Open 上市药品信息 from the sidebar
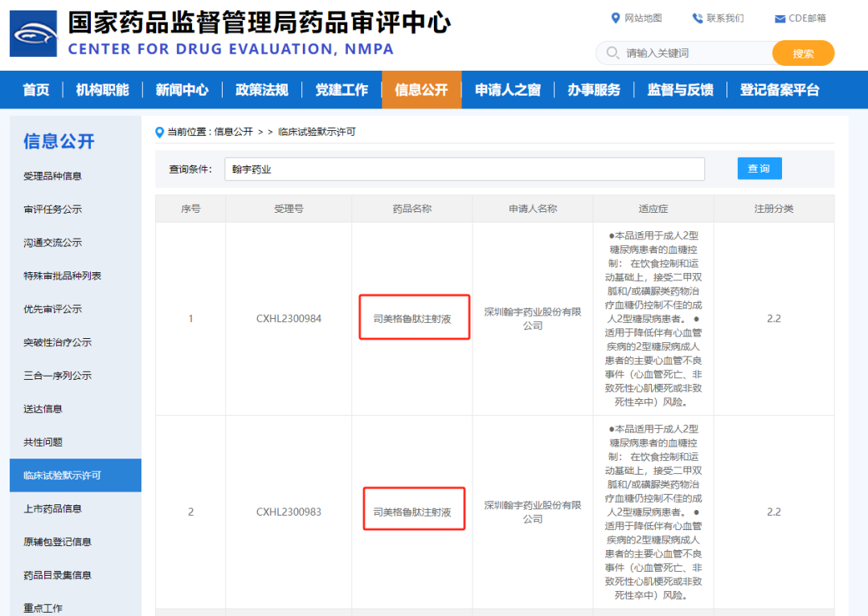 point(52,508)
